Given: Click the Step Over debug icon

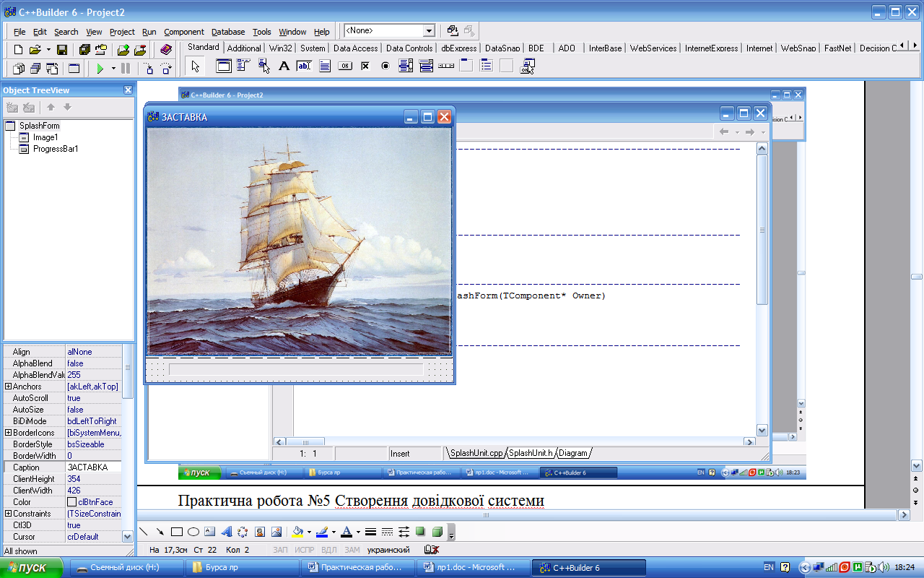Looking at the screenshot, I should click(166, 69).
